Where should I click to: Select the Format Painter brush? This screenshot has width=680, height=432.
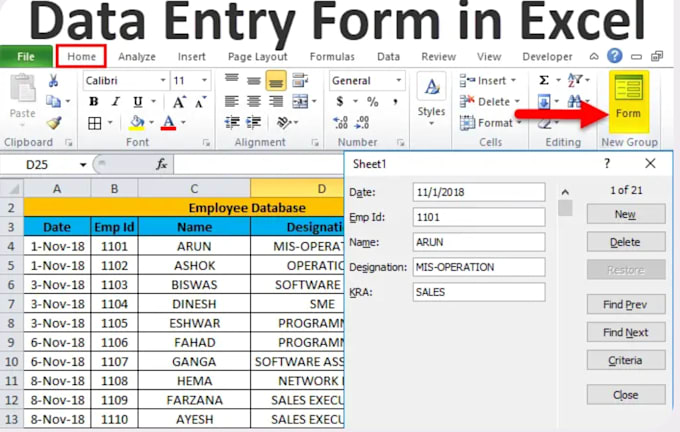coord(54,123)
